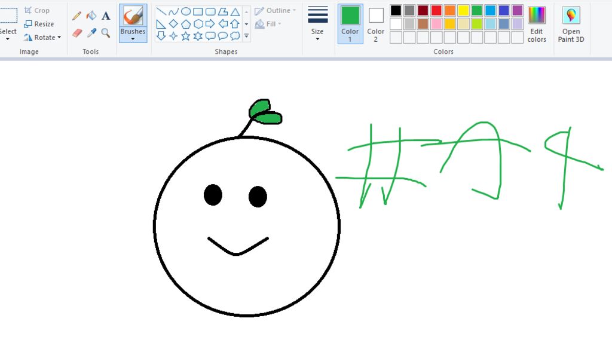612x364 pixels.
Task: Open the Edit colors dialog
Action: (x=536, y=24)
